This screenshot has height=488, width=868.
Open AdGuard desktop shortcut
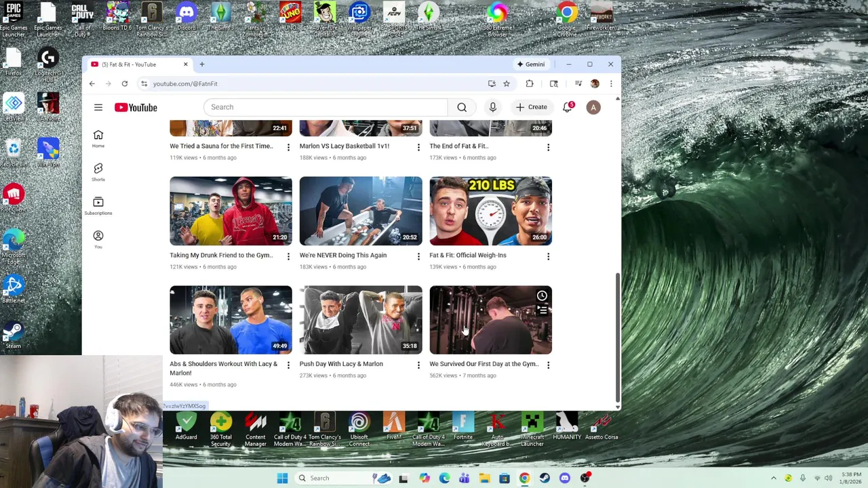(x=186, y=427)
